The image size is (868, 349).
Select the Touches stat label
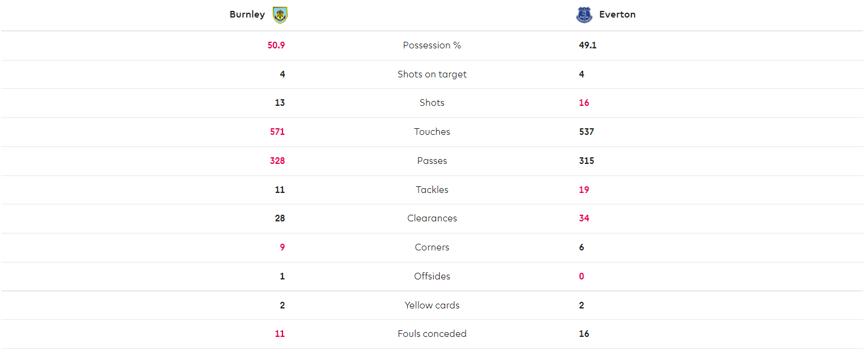pos(432,132)
